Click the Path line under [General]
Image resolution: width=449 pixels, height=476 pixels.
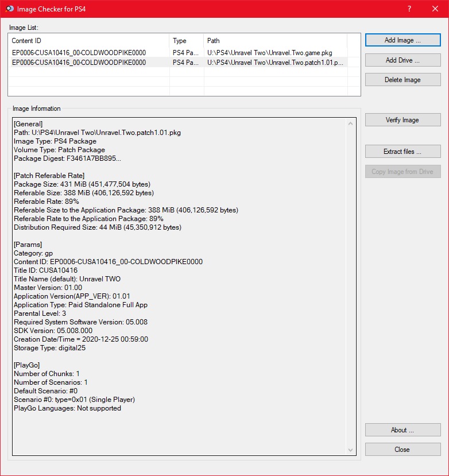pos(97,133)
